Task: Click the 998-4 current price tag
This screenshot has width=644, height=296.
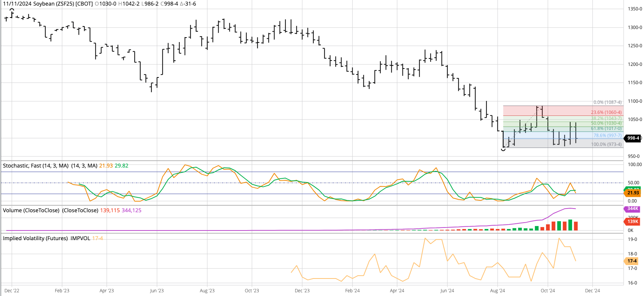Action: (x=633, y=138)
